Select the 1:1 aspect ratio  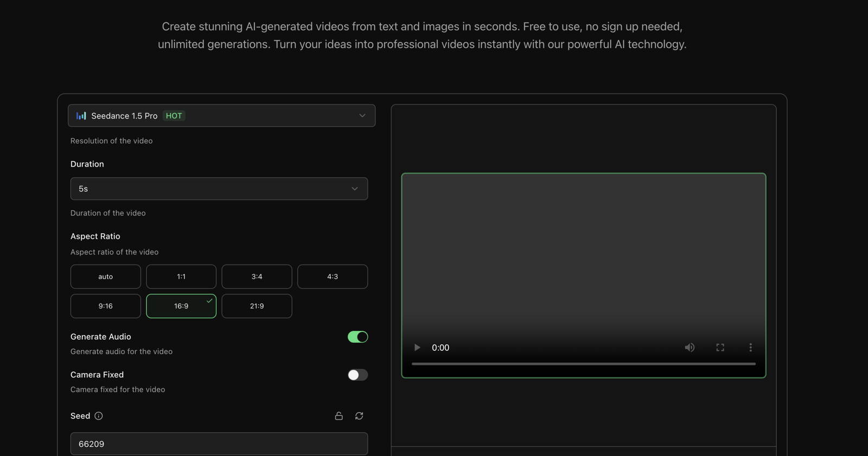(x=181, y=277)
